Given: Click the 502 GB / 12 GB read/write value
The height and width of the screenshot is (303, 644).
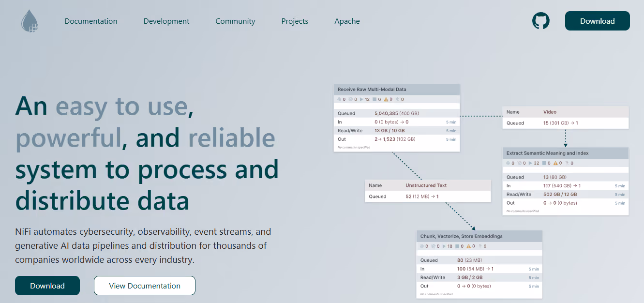Looking at the screenshot, I should (x=560, y=195).
